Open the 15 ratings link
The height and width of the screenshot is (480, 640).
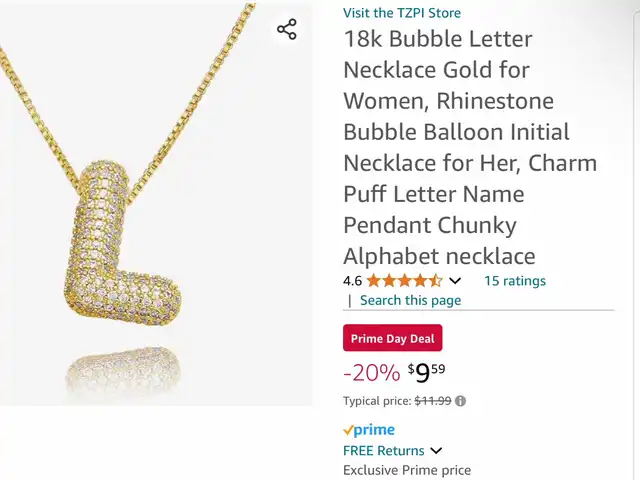[515, 281]
